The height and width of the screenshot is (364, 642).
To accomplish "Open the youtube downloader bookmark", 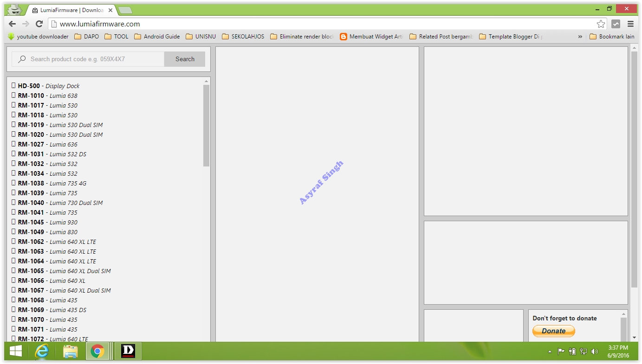I will point(38,37).
